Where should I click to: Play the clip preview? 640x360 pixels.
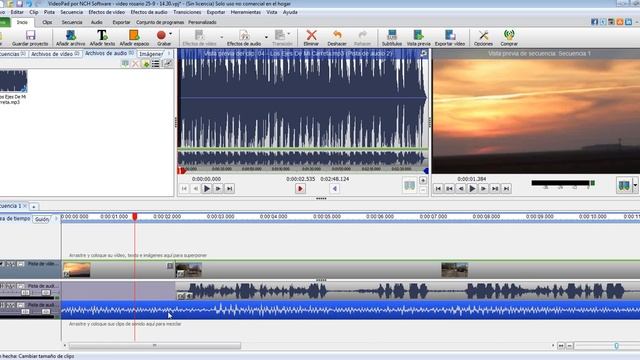(207, 189)
